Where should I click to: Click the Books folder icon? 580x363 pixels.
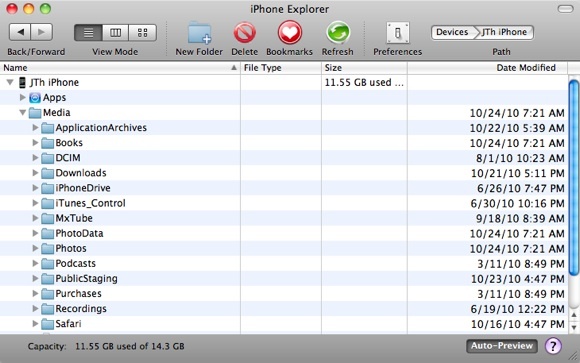click(47, 143)
